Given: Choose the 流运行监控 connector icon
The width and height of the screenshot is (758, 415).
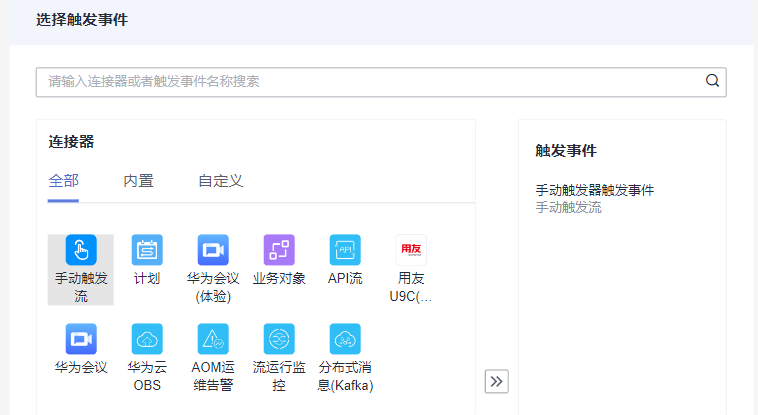Looking at the screenshot, I should tap(279, 339).
